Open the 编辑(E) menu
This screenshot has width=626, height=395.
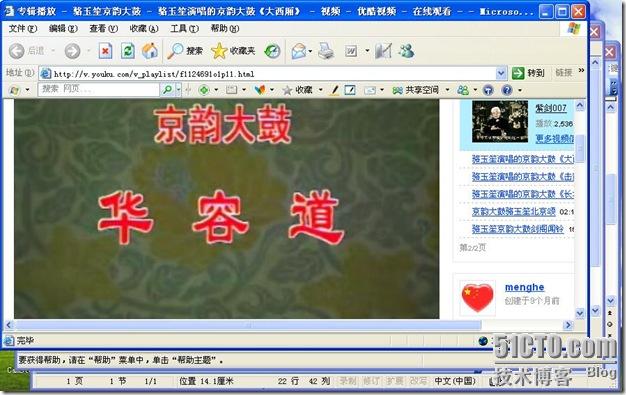tap(63, 29)
